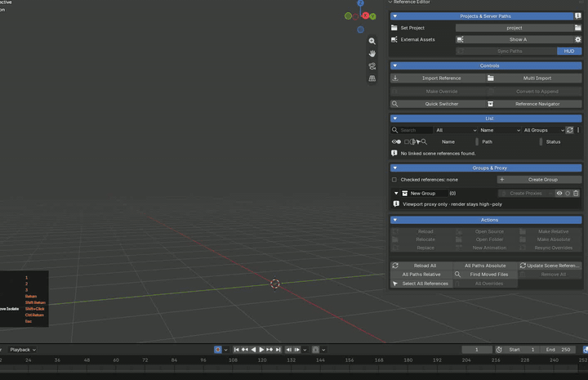The height and width of the screenshot is (380, 588).
Task: Click magnifier icon in list column header
Action: tap(424, 142)
